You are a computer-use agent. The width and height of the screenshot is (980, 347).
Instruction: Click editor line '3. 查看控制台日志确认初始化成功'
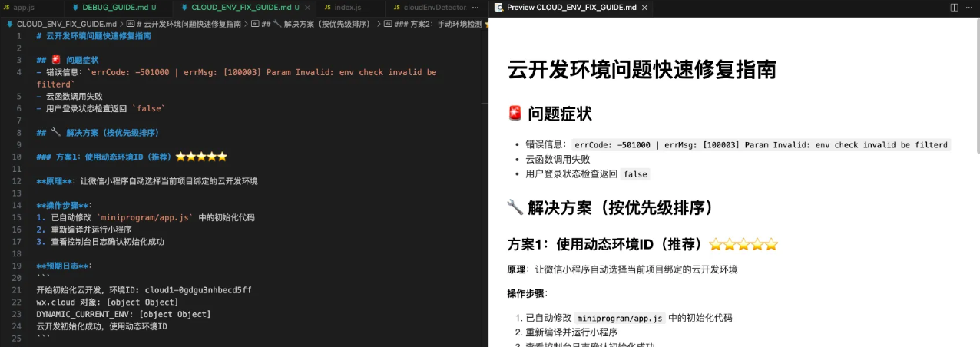(x=100, y=241)
